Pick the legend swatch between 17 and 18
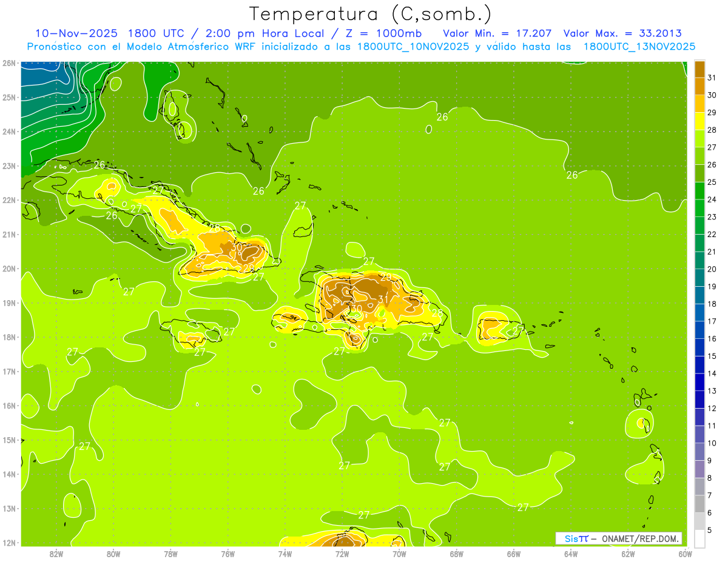Screen dimensions: 728x562 [699, 312]
